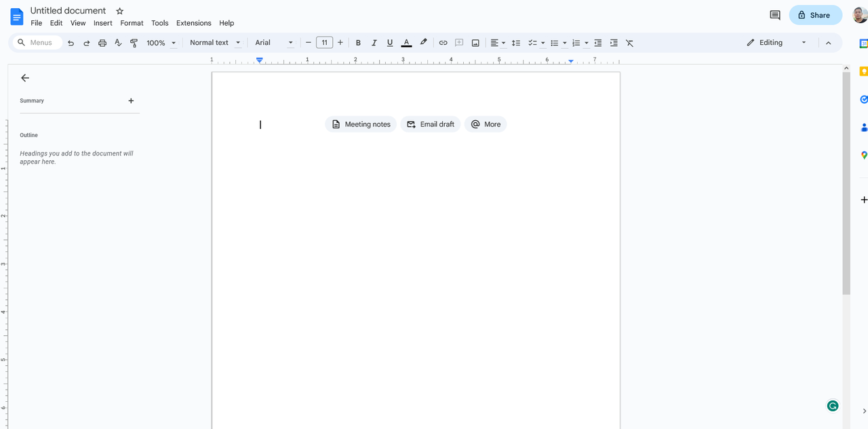Toggle the checklist formatting

click(x=532, y=43)
